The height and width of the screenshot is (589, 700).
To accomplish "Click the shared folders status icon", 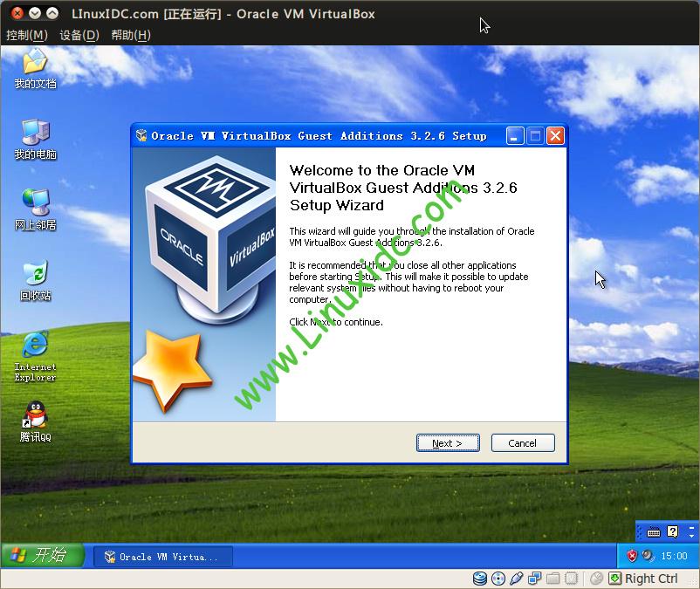I will (x=552, y=579).
